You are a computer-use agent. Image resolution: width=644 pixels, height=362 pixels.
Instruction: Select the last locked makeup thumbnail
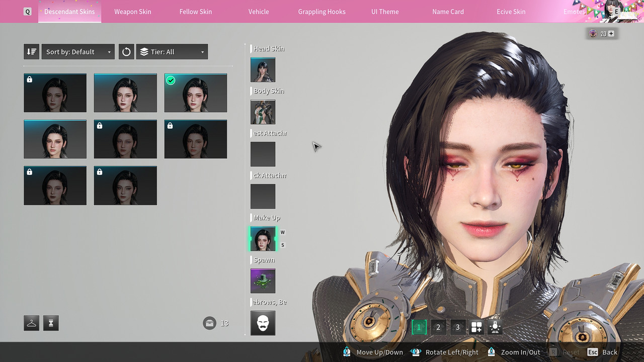coord(125,186)
